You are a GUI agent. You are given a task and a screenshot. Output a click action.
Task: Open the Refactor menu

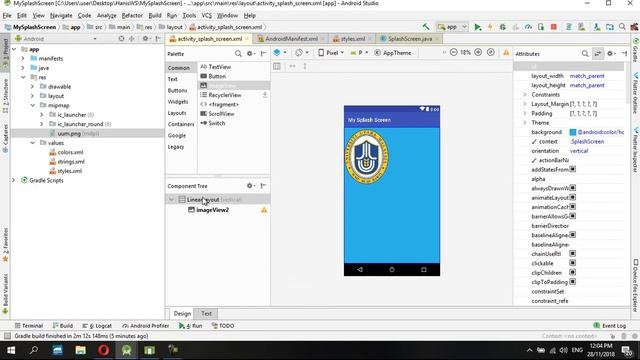pos(132,16)
